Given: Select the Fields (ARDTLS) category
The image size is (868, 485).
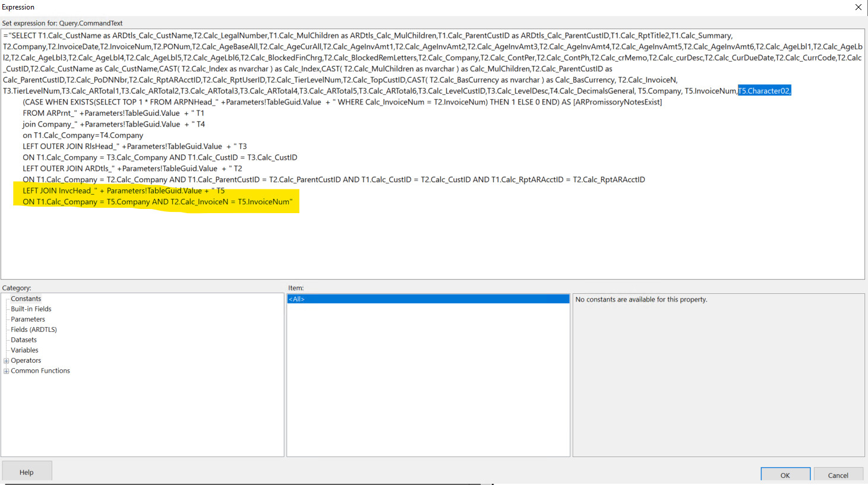Looking at the screenshot, I should 34,329.
